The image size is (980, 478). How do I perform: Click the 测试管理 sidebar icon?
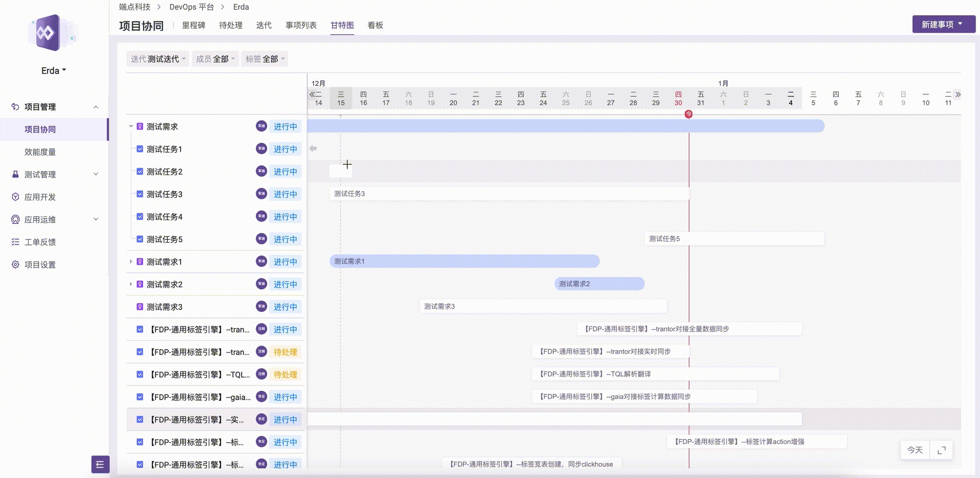click(15, 174)
